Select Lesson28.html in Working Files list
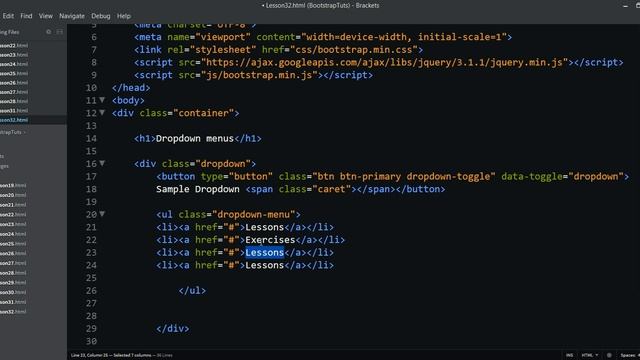This screenshot has width=640, height=360. pos(14,101)
